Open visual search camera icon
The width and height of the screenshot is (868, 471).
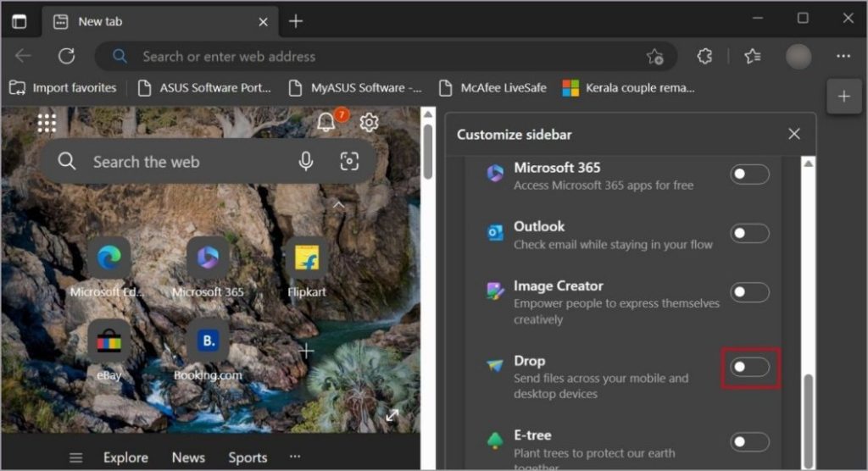pyautogui.click(x=348, y=161)
